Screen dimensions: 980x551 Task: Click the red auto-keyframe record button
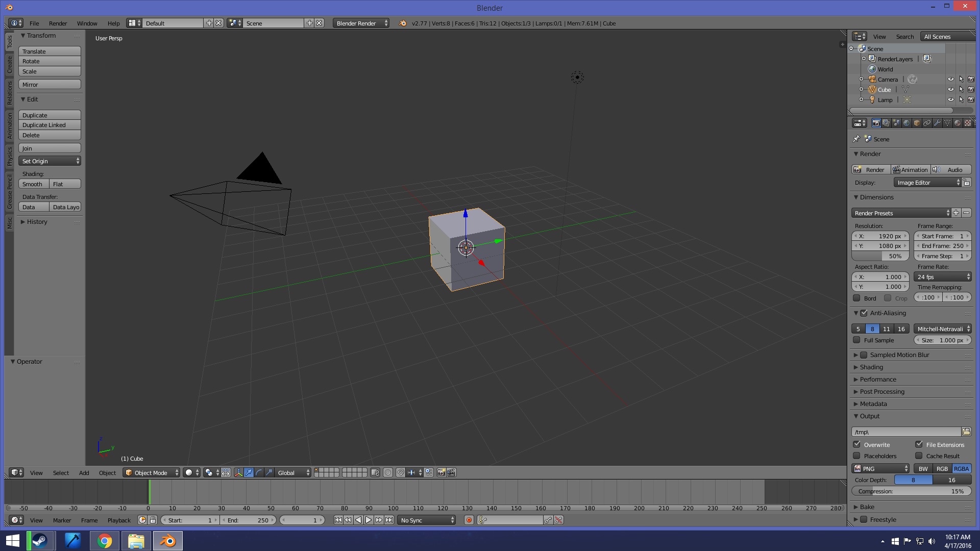click(469, 520)
